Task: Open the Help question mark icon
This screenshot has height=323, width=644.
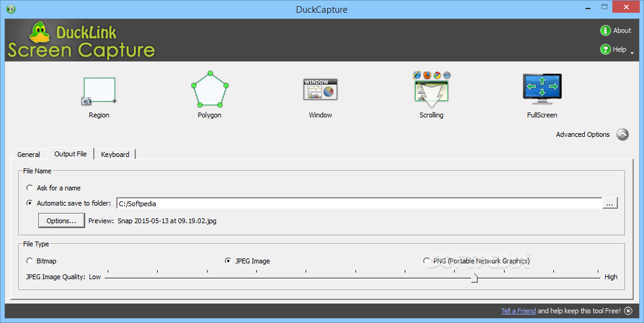Action: pos(606,49)
